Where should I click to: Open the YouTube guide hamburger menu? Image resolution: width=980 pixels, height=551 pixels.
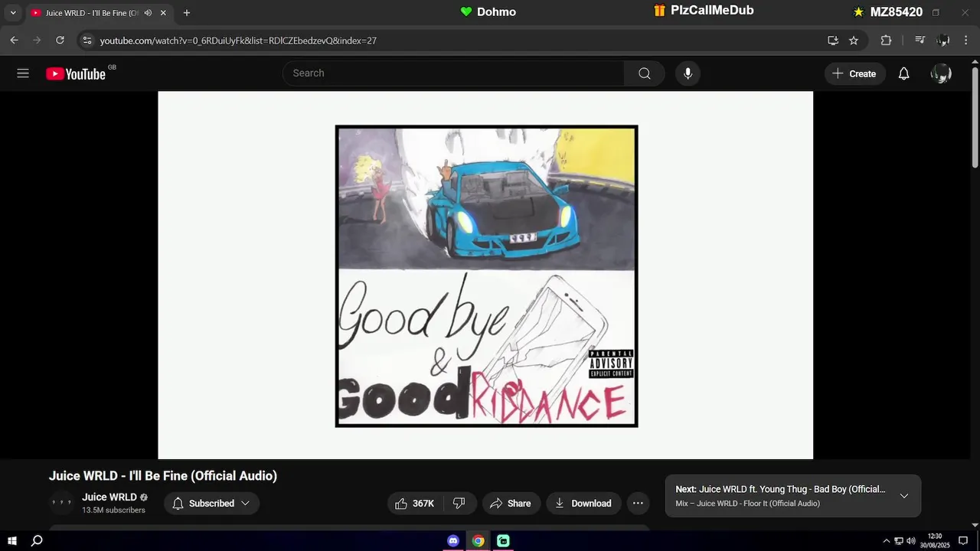point(23,73)
